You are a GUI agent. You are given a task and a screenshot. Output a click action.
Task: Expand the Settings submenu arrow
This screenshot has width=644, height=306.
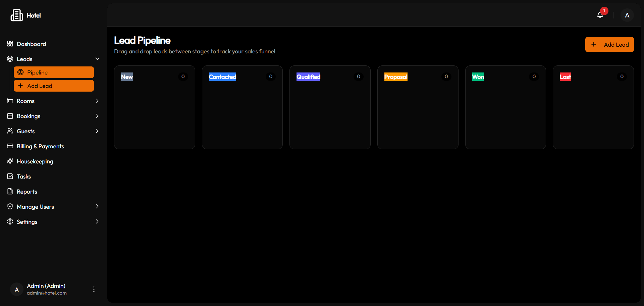click(x=97, y=222)
